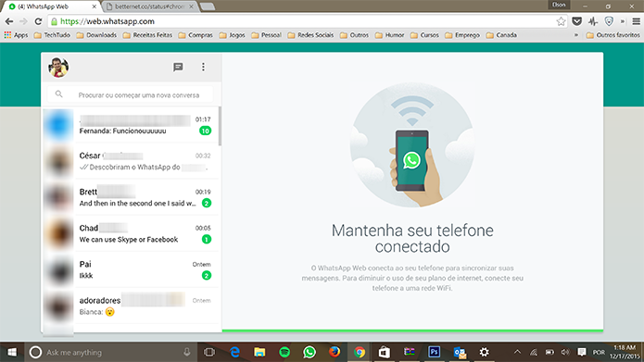Open the Apps bookmarks shortcut
Image resolution: width=644 pixels, height=362 pixels.
click(16, 35)
